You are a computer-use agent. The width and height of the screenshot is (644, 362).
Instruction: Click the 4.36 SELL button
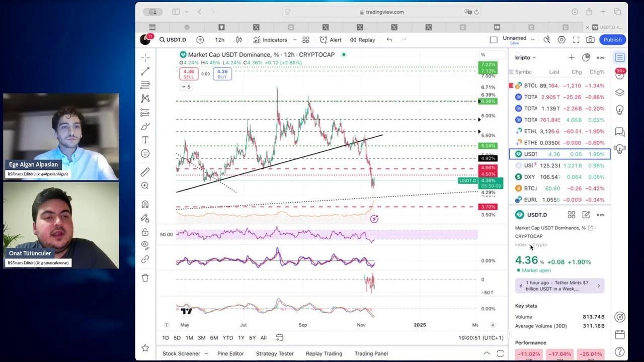[189, 74]
